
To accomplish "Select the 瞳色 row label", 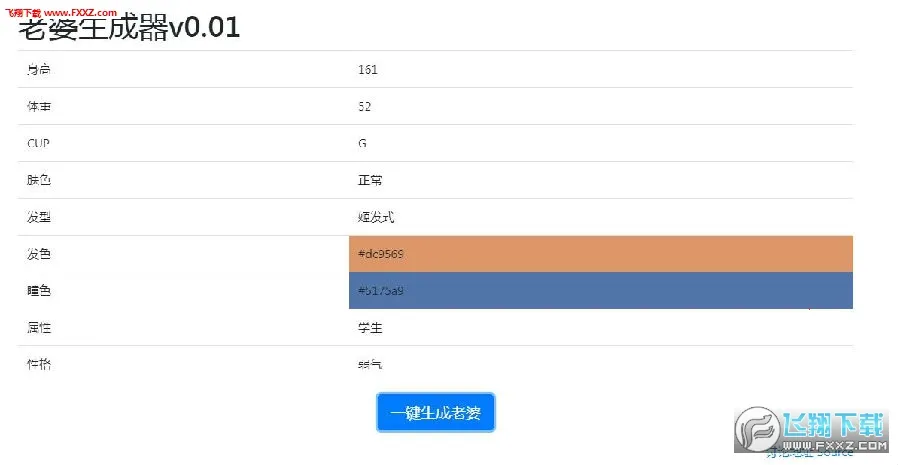I will click(39, 291).
